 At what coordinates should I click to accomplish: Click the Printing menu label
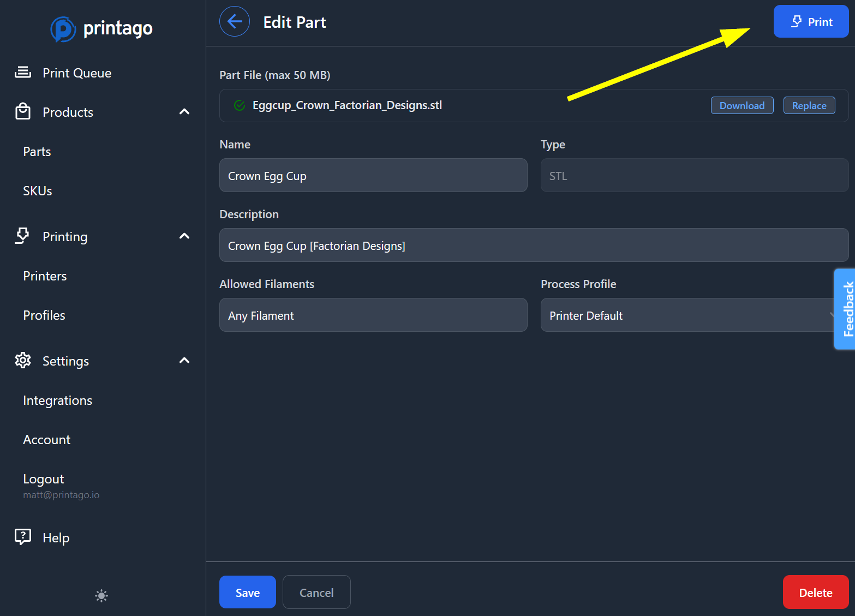coord(65,237)
